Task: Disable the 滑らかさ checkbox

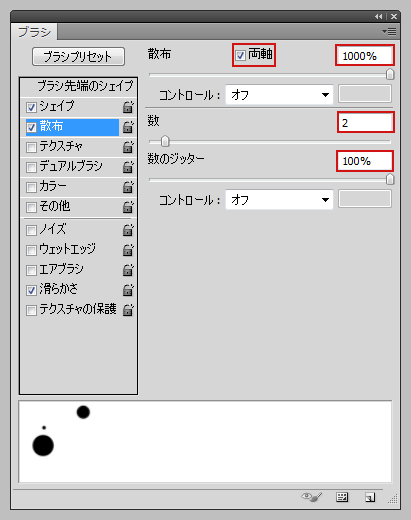Action: tap(31, 290)
